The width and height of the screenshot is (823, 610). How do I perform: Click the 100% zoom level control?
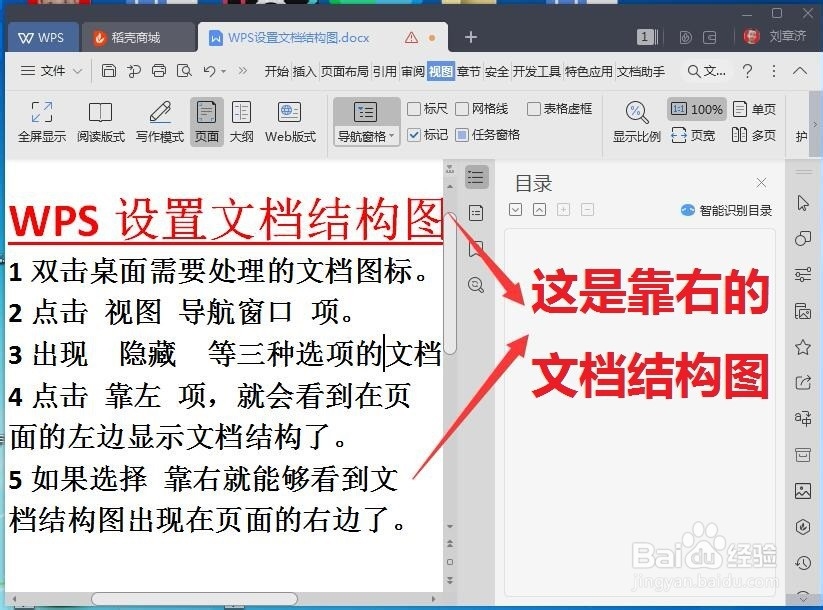pos(696,109)
